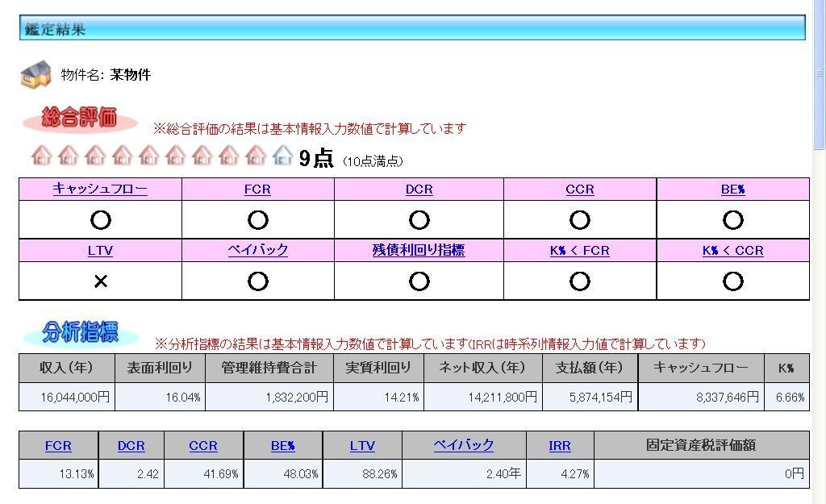Open the 残債利回り指標 link

pyautogui.click(x=419, y=250)
